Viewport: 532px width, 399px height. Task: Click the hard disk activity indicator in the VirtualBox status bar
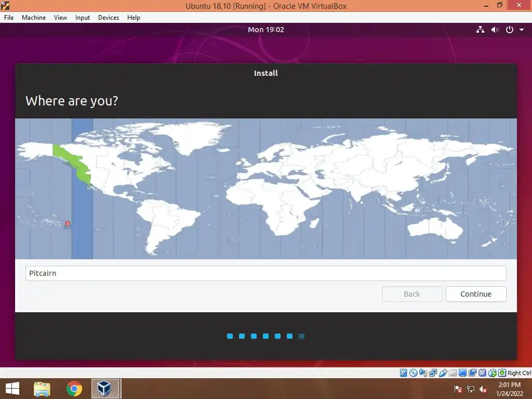tap(403, 373)
